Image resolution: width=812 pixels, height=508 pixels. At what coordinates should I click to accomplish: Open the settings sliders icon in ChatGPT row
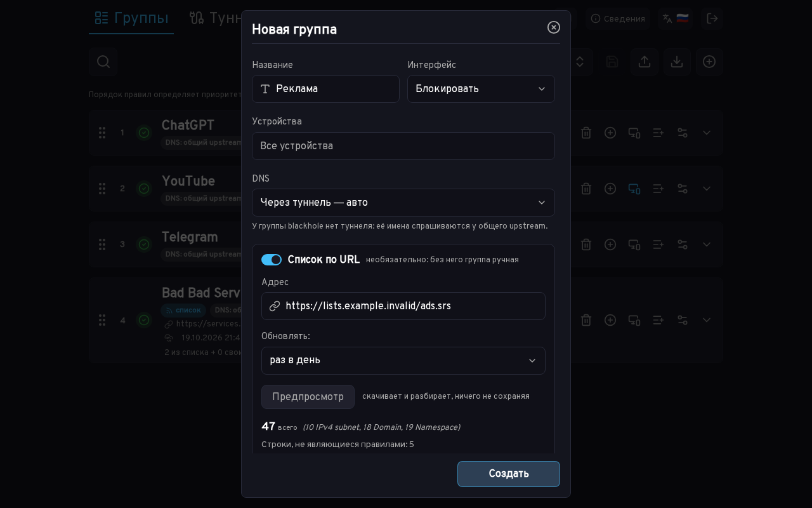683,133
